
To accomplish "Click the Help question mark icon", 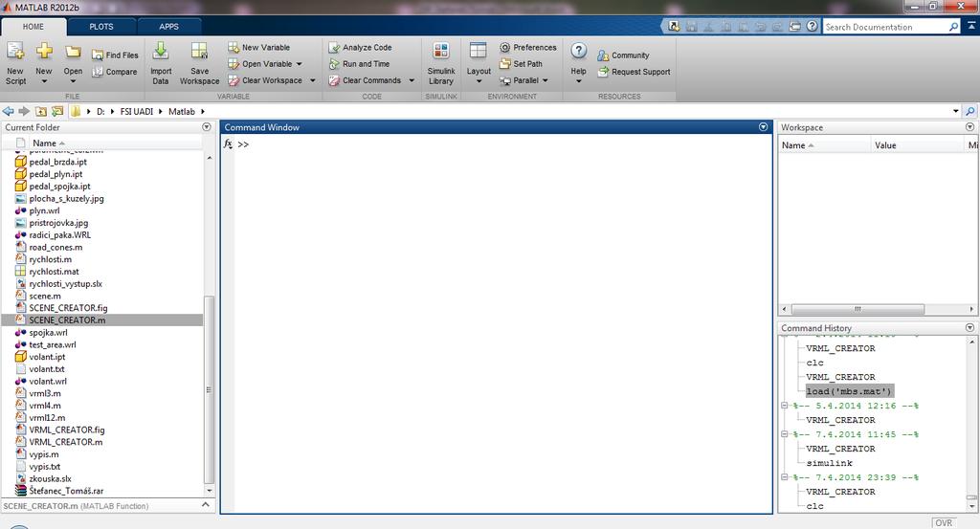I will (579, 52).
